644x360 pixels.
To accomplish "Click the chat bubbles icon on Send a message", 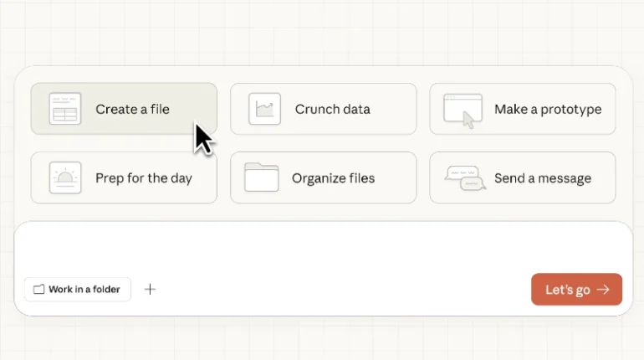I will 465,178.
